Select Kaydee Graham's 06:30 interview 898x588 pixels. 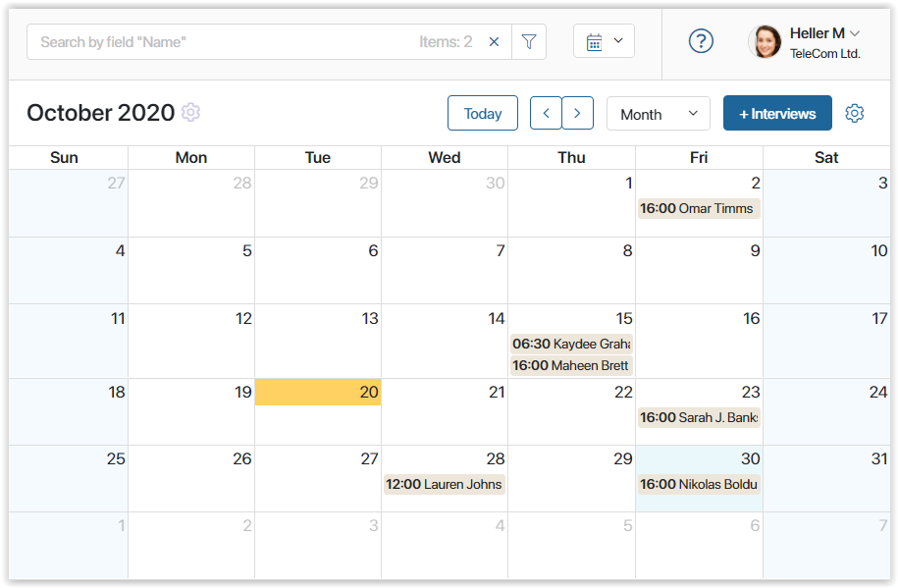pyautogui.click(x=571, y=345)
